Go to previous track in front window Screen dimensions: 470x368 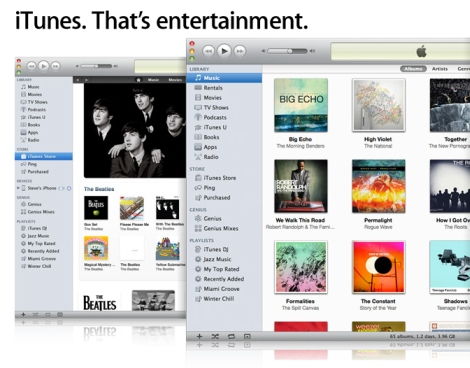pyautogui.click(x=209, y=51)
